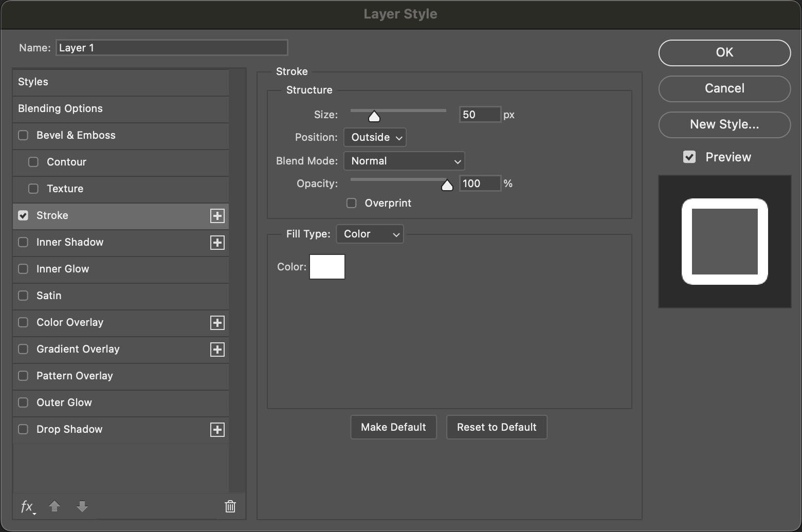
Task: Click the trash icon to delete effect
Action: pyautogui.click(x=230, y=506)
